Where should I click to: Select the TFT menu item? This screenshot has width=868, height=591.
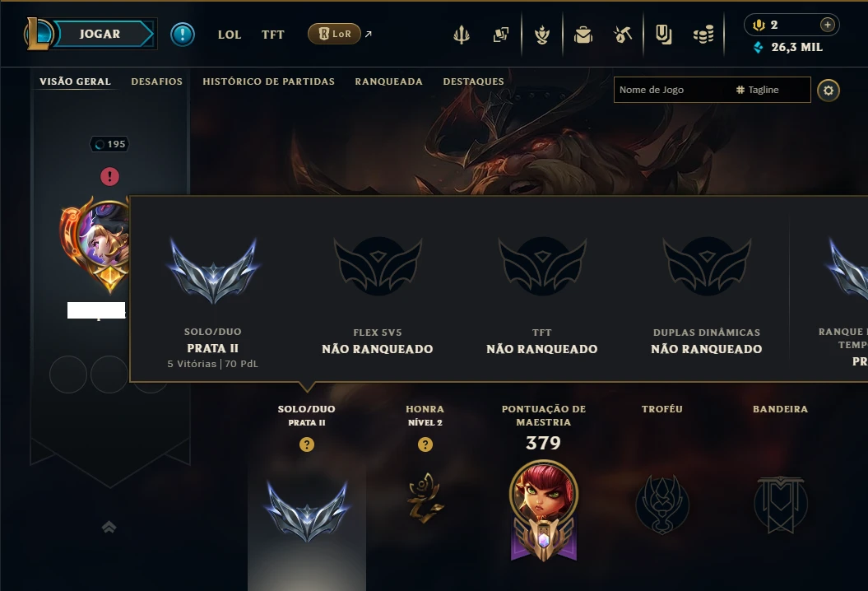273,35
